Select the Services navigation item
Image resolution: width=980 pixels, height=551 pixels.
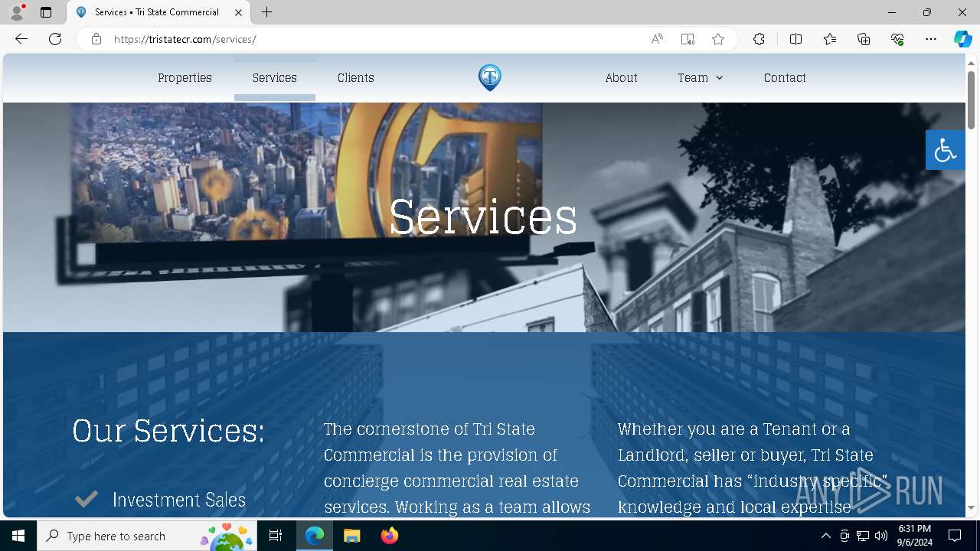275,78
